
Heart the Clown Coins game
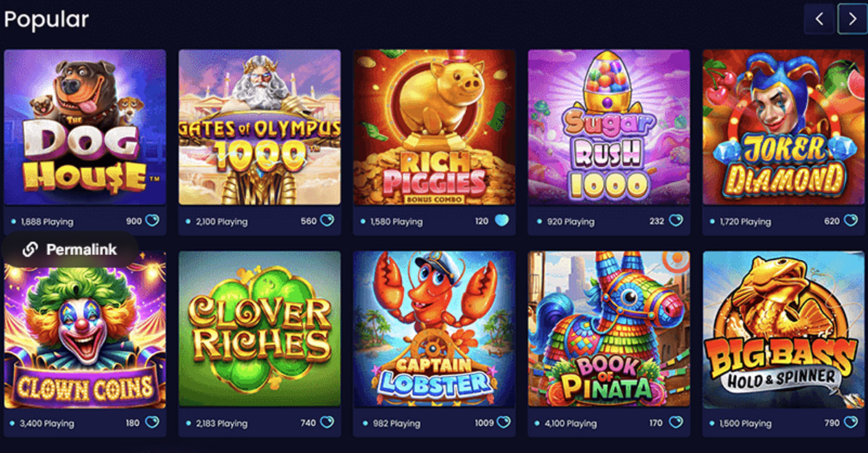[x=152, y=422]
